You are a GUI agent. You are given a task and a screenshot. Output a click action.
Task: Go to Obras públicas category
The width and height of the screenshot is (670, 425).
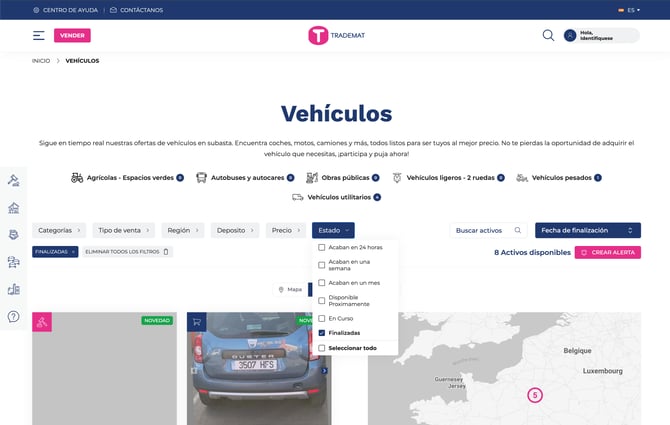pos(345,178)
